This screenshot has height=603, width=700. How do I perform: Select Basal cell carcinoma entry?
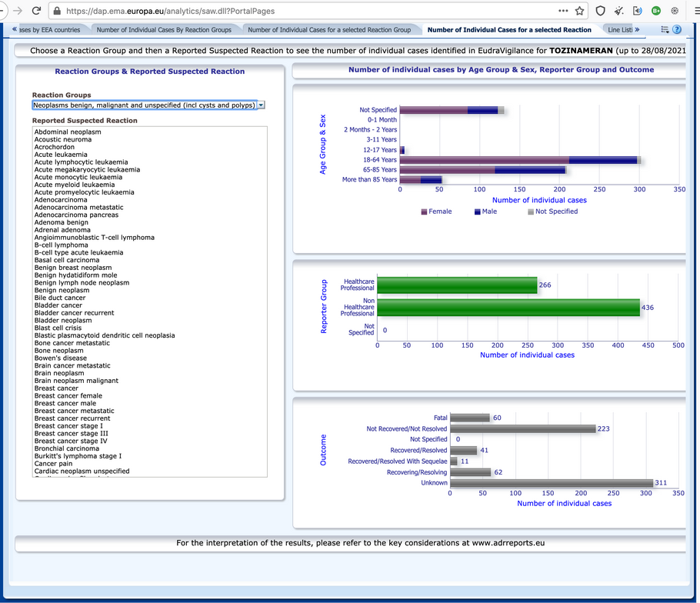pos(67,260)
